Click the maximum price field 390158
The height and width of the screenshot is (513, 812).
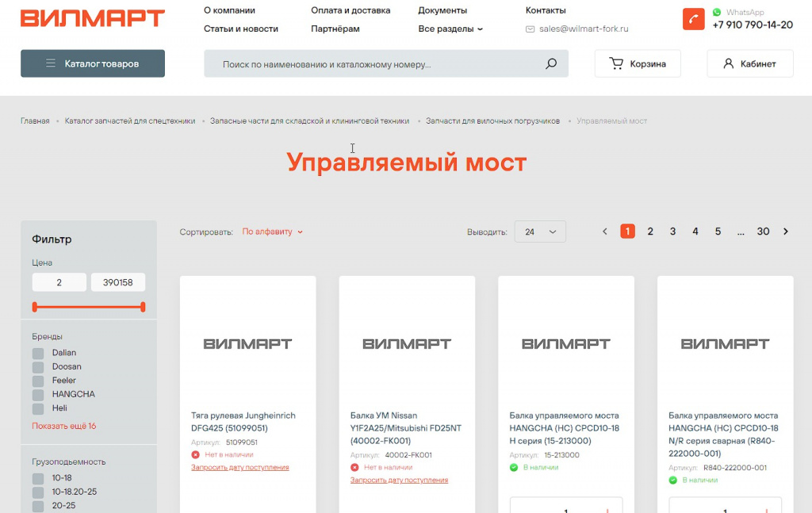(x=118, y=282)
